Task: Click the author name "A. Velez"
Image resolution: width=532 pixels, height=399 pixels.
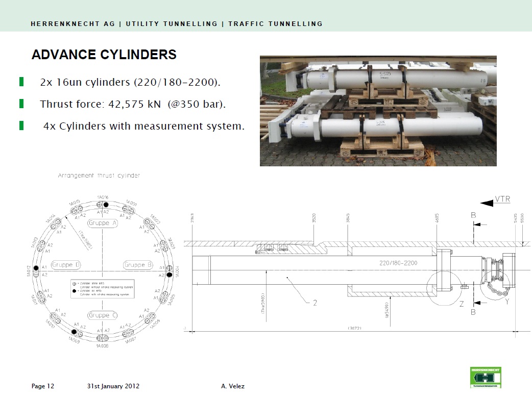Action: click(x=233, y=386)
